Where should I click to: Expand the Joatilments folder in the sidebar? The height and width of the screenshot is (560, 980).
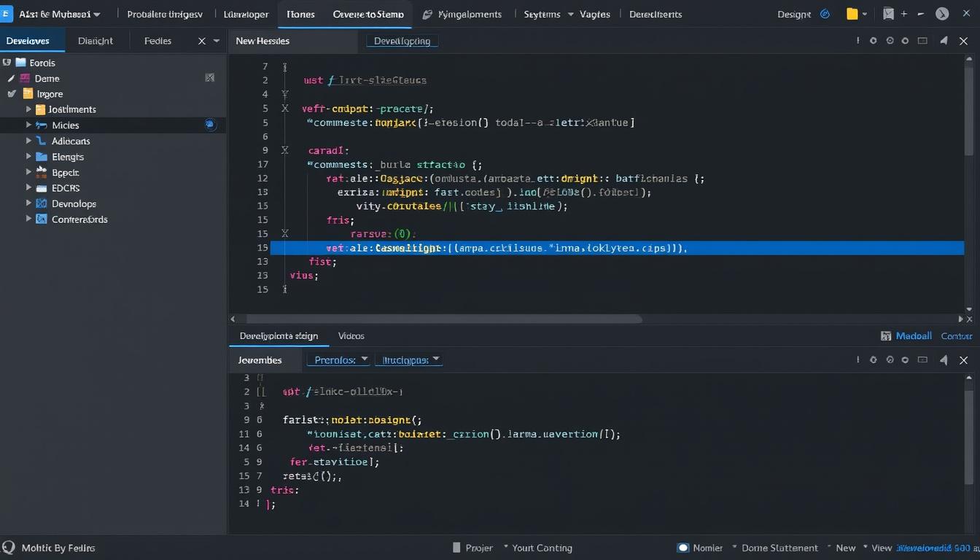28,109
